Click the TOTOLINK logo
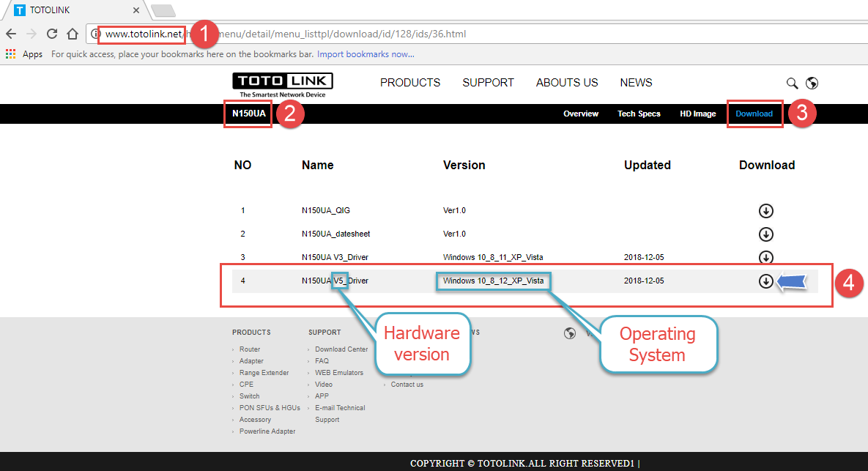The height and width of the screenshot is (471, 868). click(x=282, y=85)
